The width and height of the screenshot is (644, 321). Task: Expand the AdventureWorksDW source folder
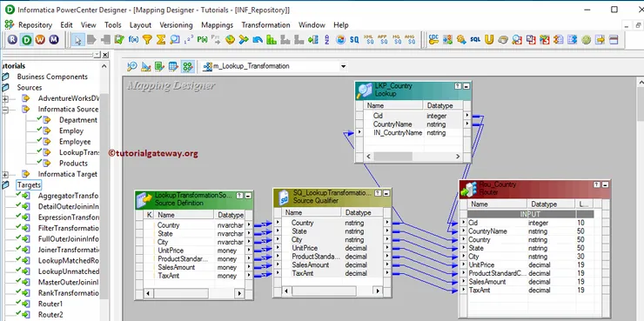click(5, 98)
